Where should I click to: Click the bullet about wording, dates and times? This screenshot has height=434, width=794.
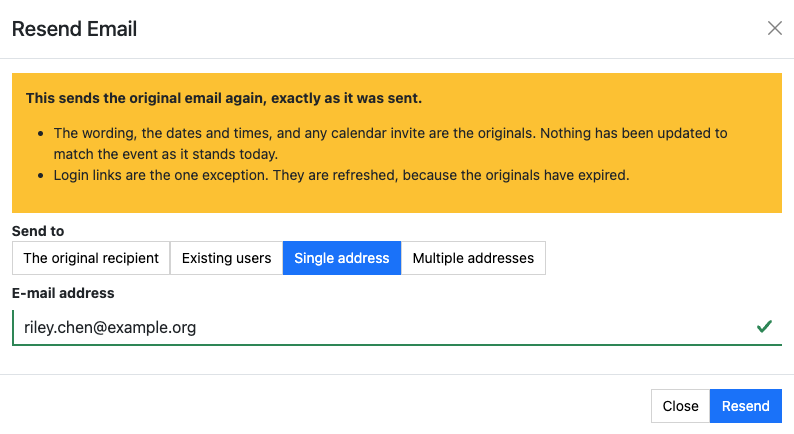pos(390,143)
